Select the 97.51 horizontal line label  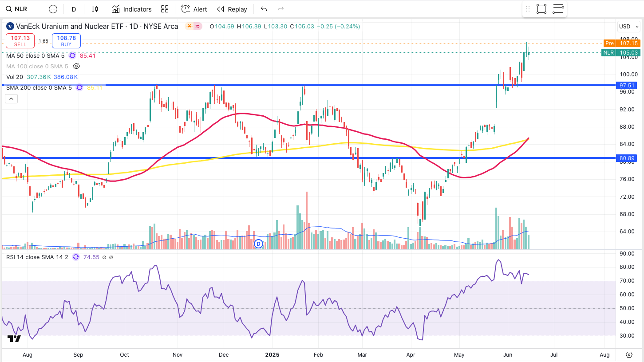click(x=627, y=86)
